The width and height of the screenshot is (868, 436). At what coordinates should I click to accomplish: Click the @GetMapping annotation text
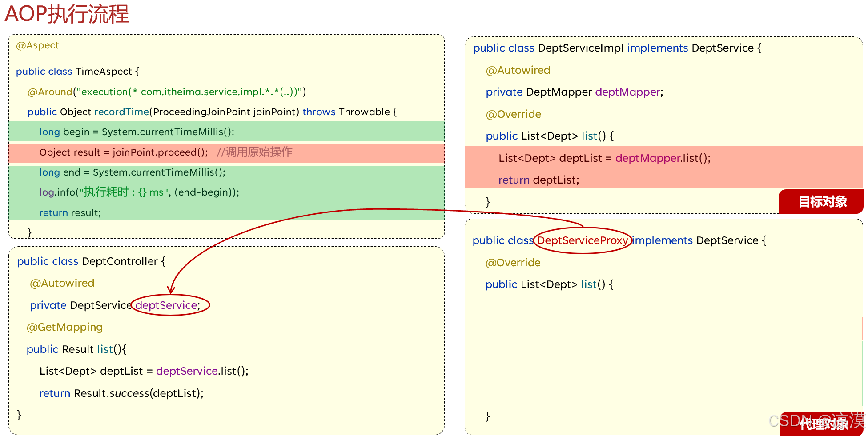(64, 327)
